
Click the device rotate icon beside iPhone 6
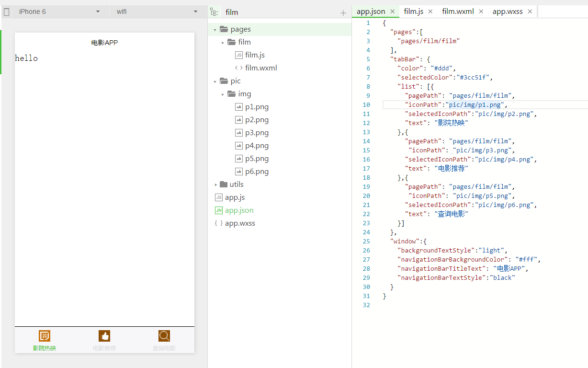click(x=7, y=11)
